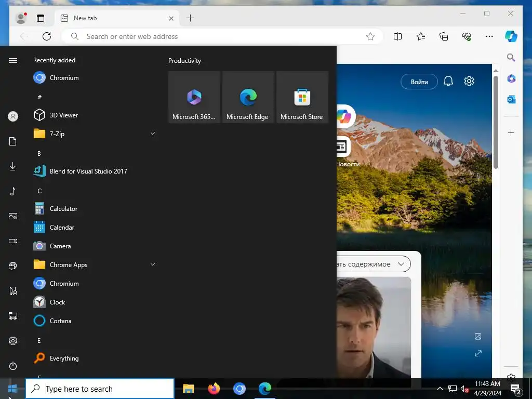Open the Edge profile icon
The width and height of the screenshot is (532, 399).
click(21, 18)
